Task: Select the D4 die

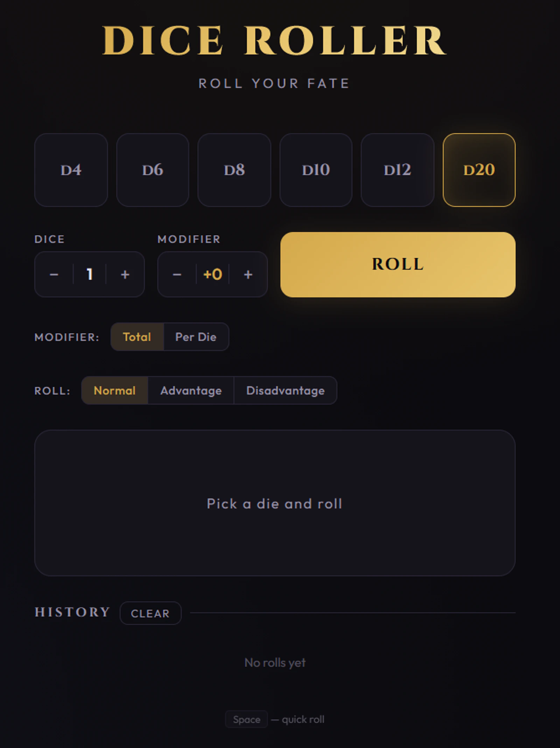Action: [x=71, y=171]
